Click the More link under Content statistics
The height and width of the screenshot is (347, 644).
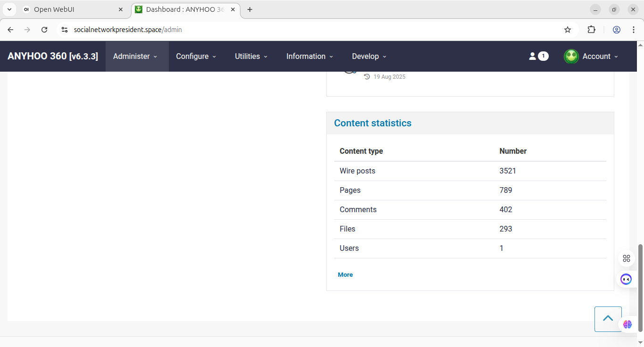pyautogui.click(x=345, y=274)
